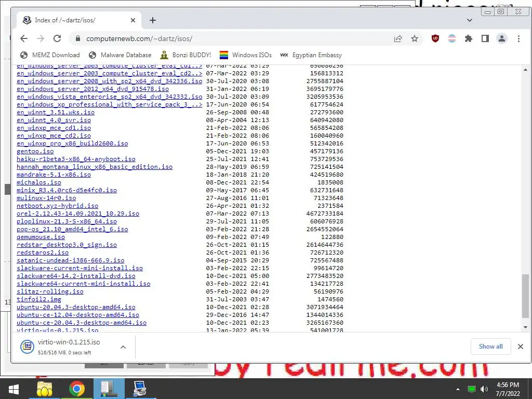Download minix_R3.4.0rc6-d5e4fc0.iso

(67, 190)
